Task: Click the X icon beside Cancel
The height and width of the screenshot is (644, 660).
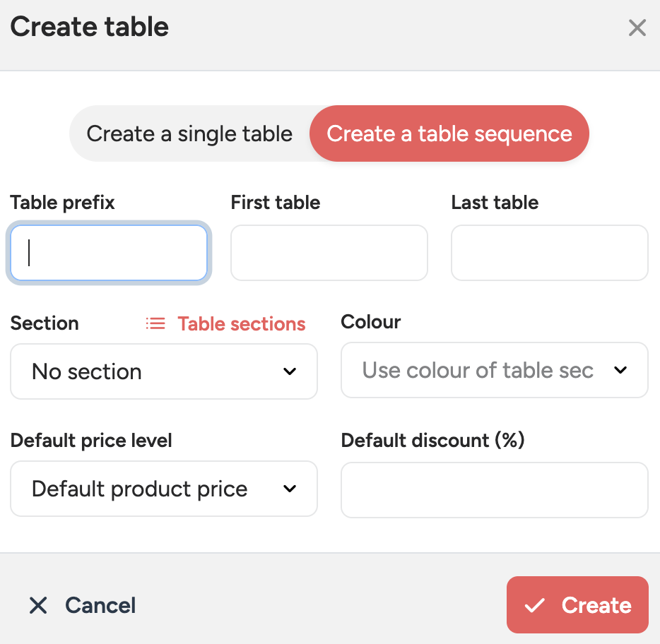Action: coord(38,605)
